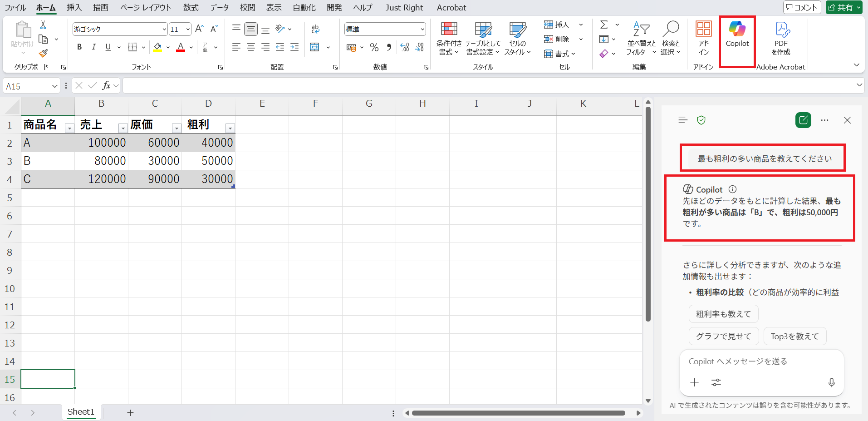Click the 粗利率も教えて suggestion
The image size is (868, 421).
click(723, 314)
